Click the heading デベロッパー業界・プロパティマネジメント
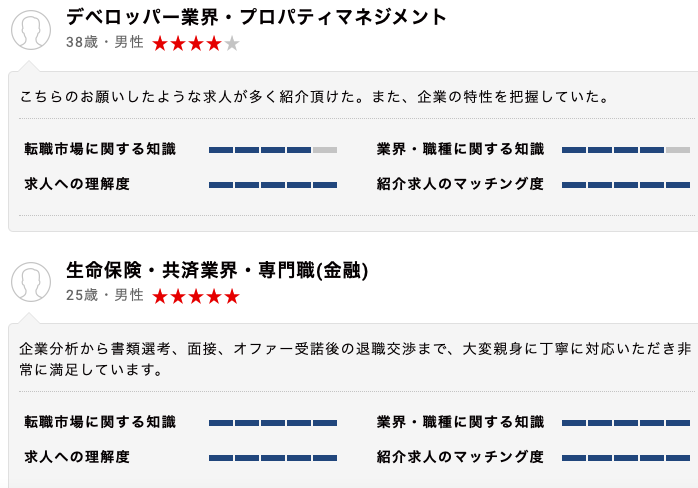Viewport: 698px width, 488px height. pyautogui.click(x=256, y=17)
